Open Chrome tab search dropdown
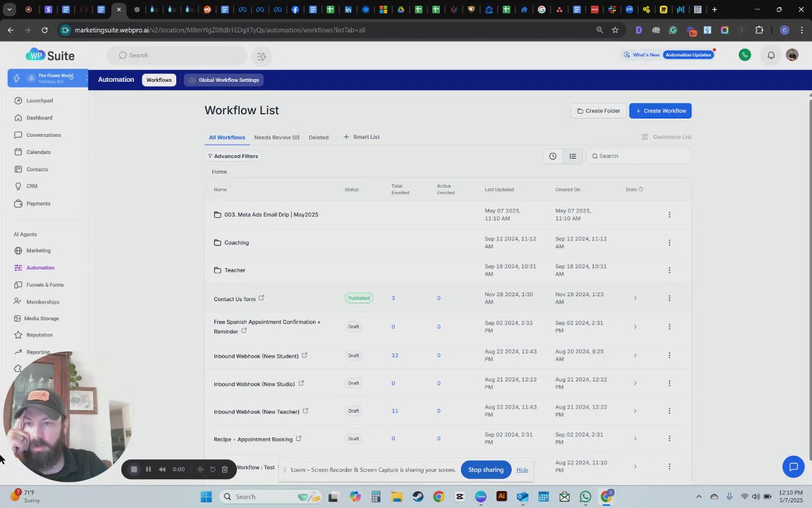This screenshot has height=508, width=812. 9,9
